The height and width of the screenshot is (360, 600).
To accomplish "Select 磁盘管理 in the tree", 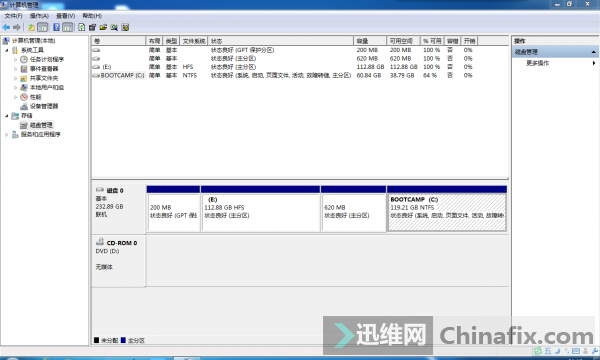I will [x=41, y=125].
